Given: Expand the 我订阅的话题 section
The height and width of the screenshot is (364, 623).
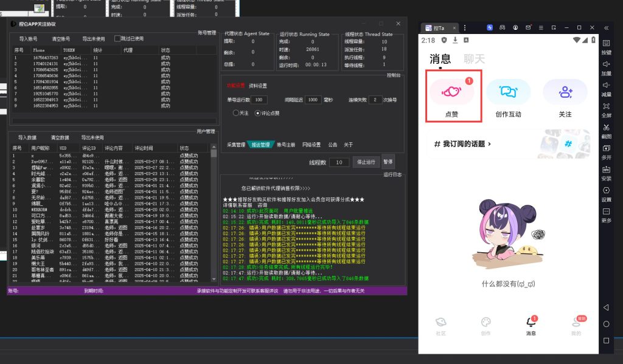Looking at the screenshot, I should [462, 144].
